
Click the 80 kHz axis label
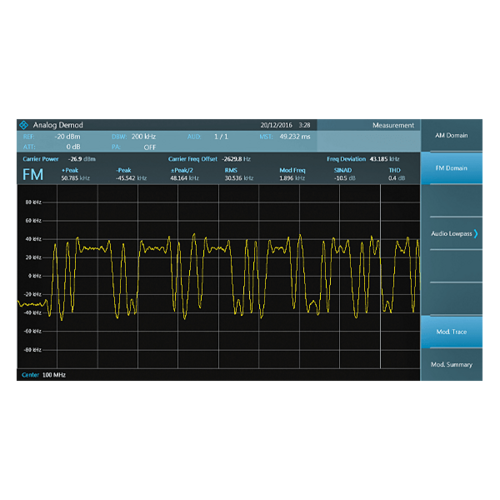[33, 202]
